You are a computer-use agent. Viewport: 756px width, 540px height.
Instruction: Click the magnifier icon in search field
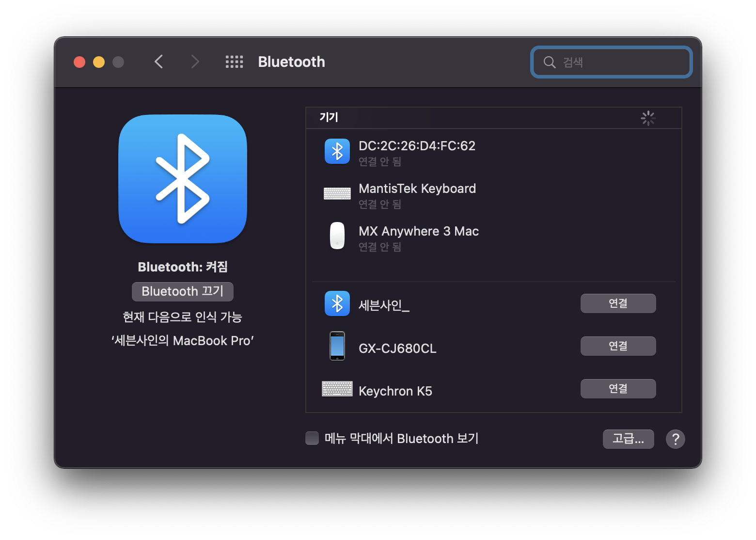click(x=550, y=62)
